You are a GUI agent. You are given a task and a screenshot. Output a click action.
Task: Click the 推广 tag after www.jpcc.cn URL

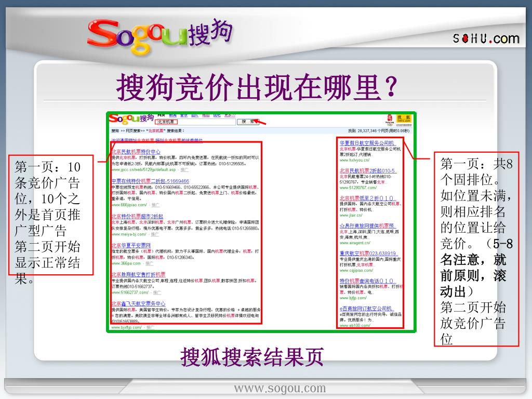(x=184, y=169)
